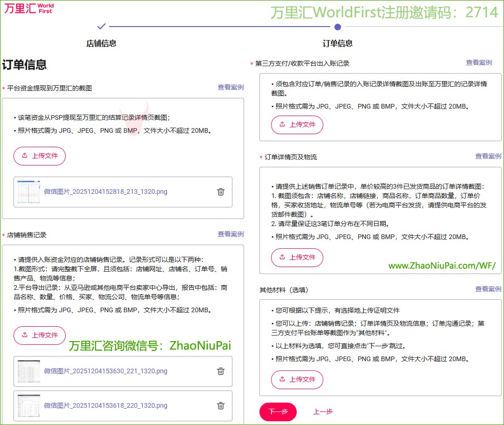Delete the file 微信图片_20251204153618_220_1320.png
This screenshot has height=425, width=504.
point(221,405)
